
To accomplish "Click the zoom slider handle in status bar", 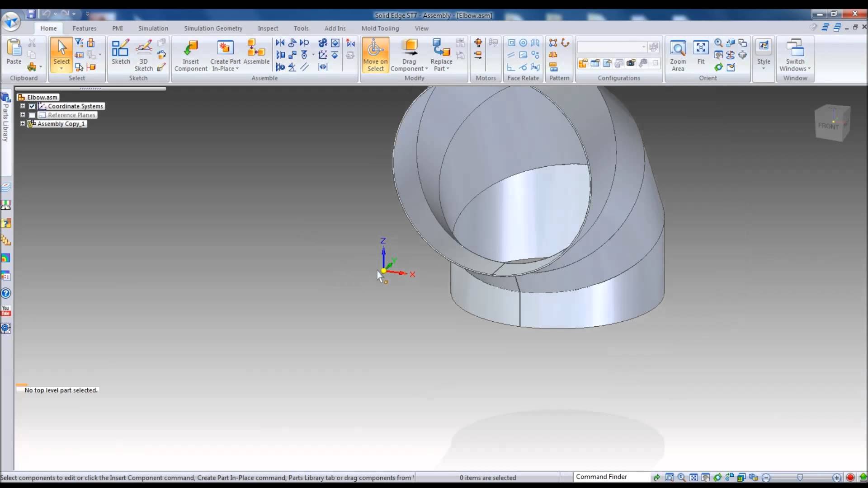I will pyautogui.click(x=800, y=477).
